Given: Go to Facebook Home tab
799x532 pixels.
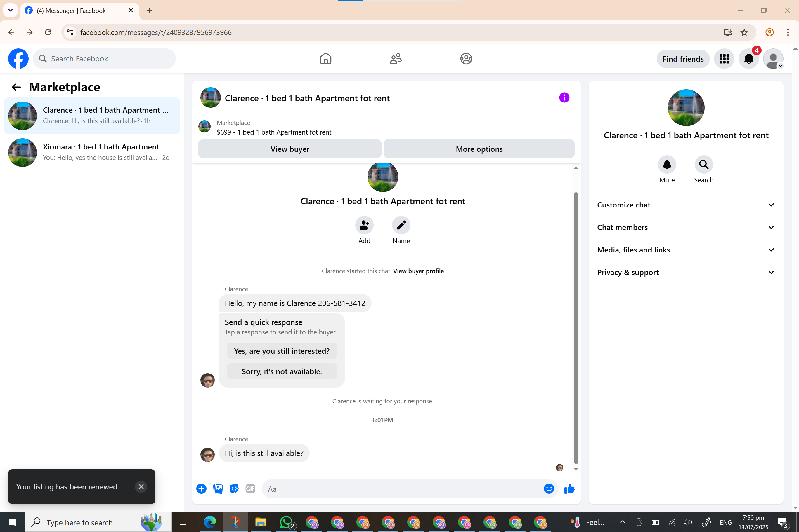Looking at the screenshot, I should coord(325,59).
